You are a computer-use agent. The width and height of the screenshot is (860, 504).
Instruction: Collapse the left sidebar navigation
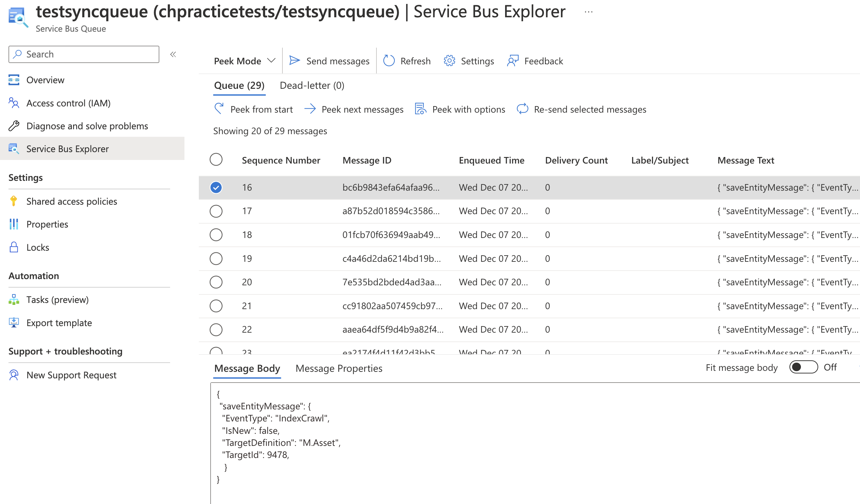(x=173, y=54)
